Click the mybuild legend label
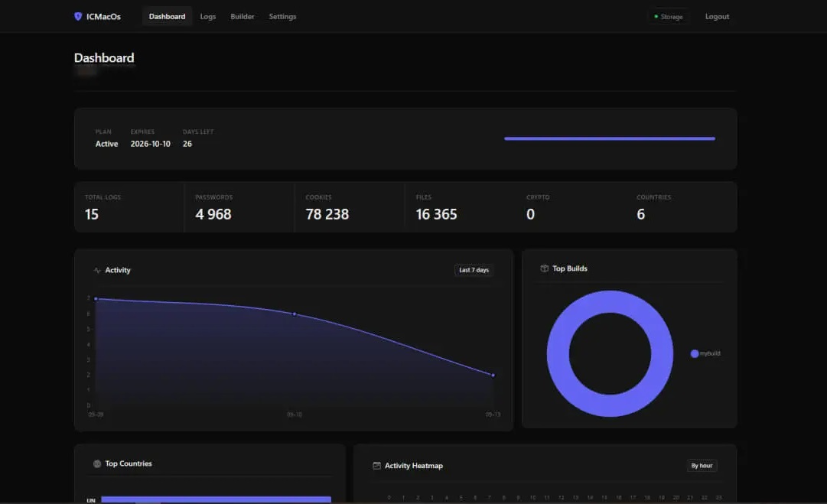 coord(710,354)
